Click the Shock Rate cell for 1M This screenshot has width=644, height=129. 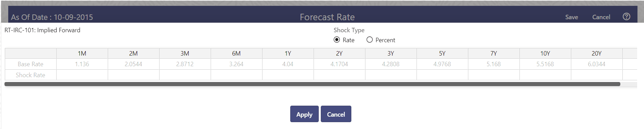click(x=82, y=75)
